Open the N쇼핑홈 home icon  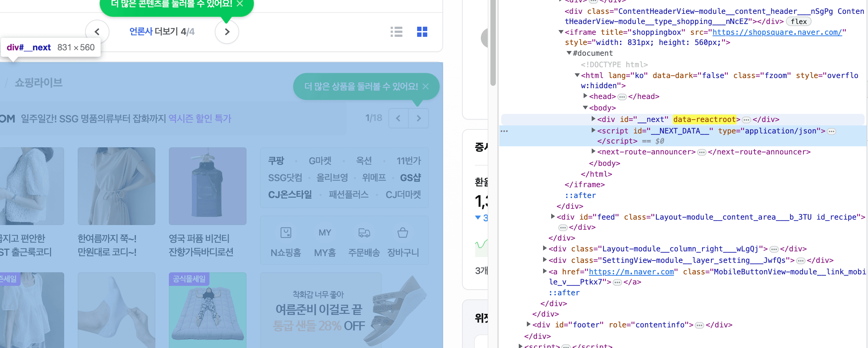pyautogui.click(x=285, y=232)
